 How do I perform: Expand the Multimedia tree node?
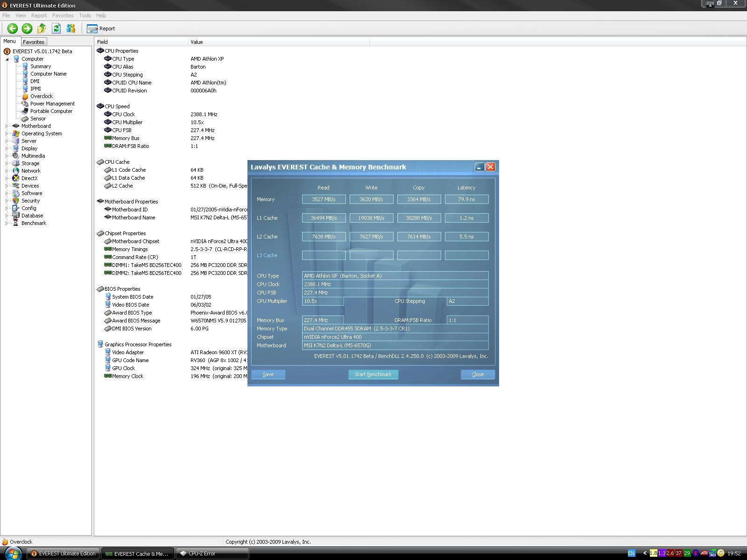click(7, 156)
